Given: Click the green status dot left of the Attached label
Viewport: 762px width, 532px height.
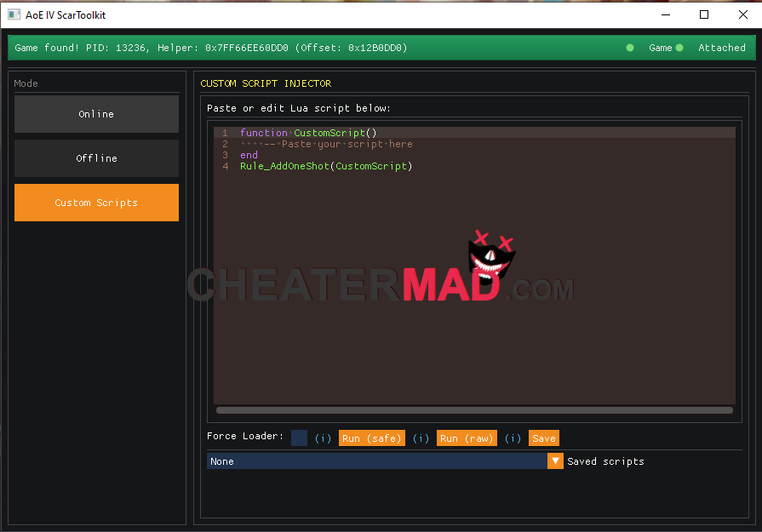Looking at the screenshot, I should [x=679, y=48].
